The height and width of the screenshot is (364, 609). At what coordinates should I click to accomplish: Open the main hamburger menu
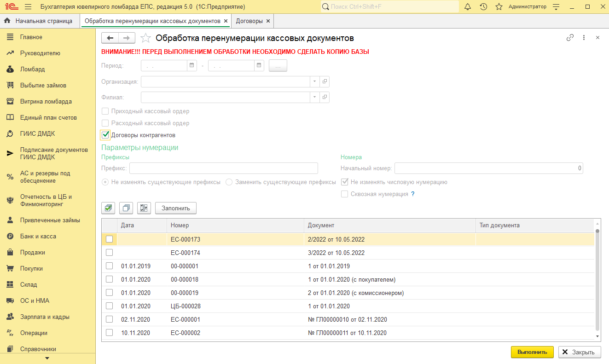[28, 7]
